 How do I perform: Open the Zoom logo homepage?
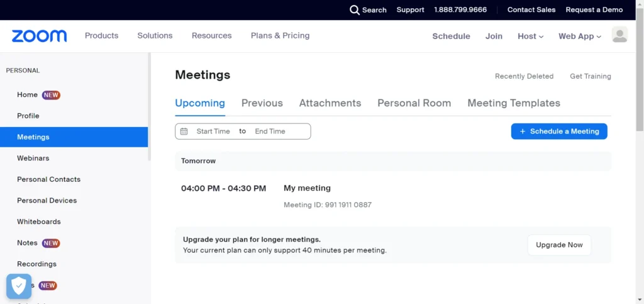(x=39, y=36)
